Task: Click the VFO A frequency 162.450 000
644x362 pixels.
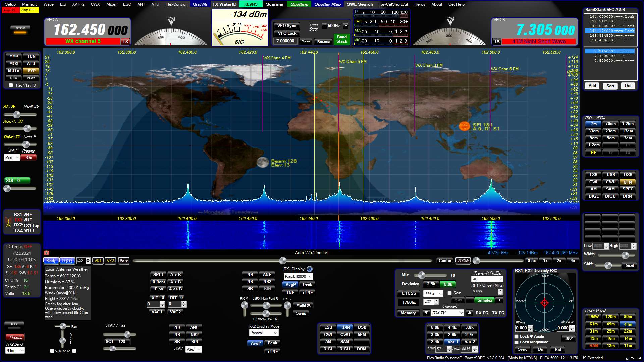Action: (91, 29)
